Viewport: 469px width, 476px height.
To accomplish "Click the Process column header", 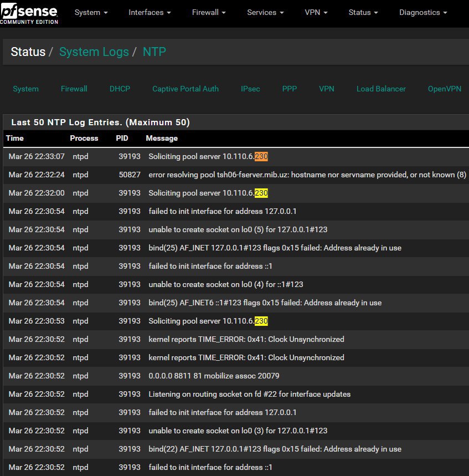I will pyautogui.click(x=84, y=138).
